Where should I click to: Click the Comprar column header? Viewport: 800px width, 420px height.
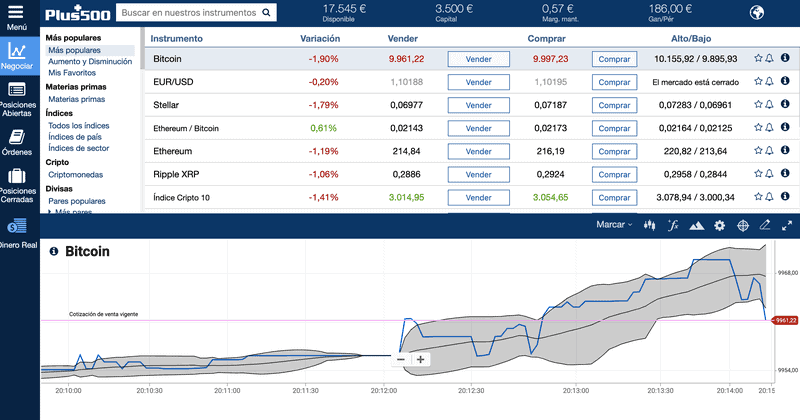(x=546, y=38)
